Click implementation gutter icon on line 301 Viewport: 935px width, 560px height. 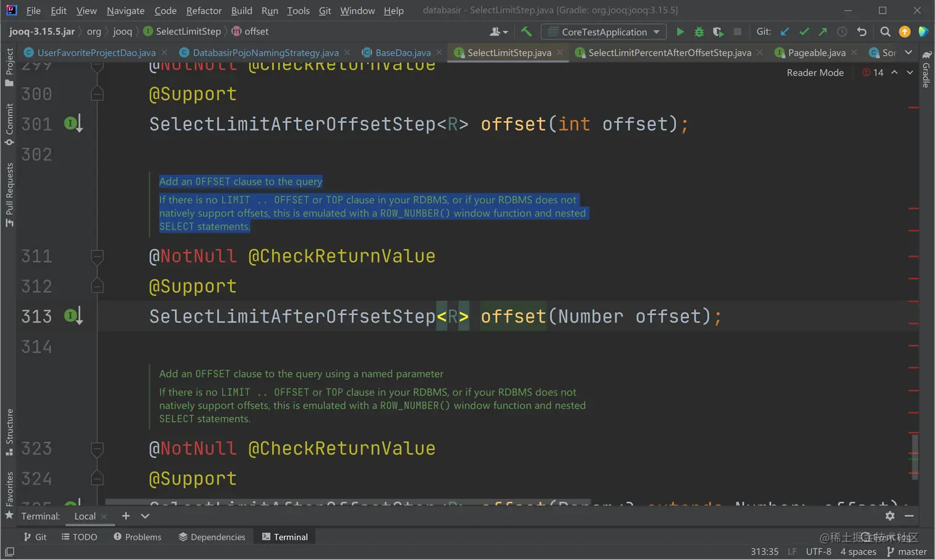73,124
